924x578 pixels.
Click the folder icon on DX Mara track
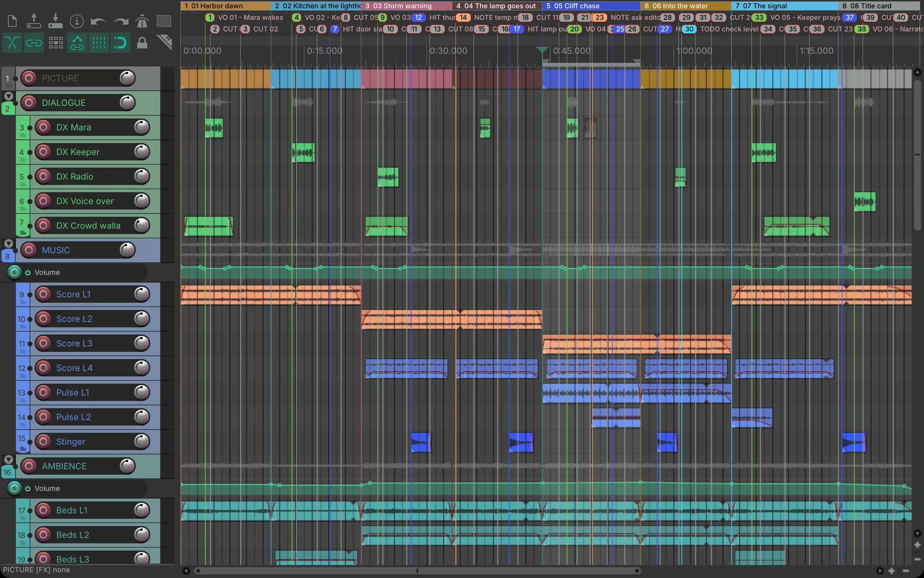click(22, 135)
